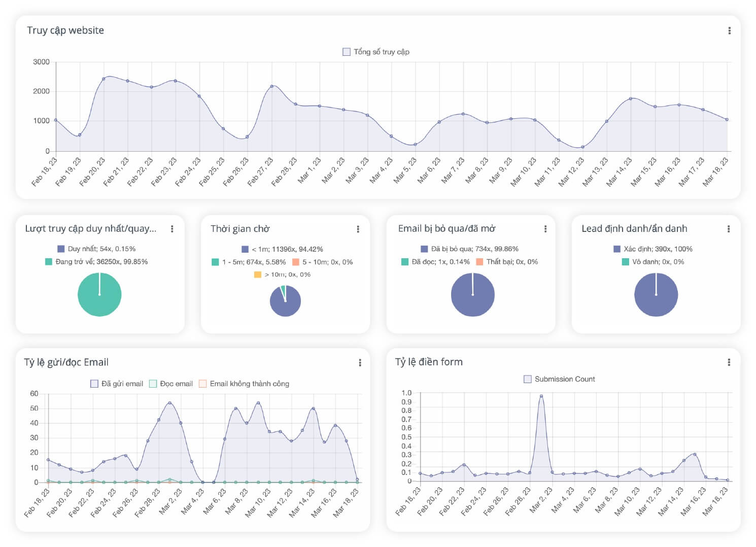Open kebab menu of Lượt truy cập duy nhất card
Viewport: 756px width, 547px height.
(x=172, y=229)
